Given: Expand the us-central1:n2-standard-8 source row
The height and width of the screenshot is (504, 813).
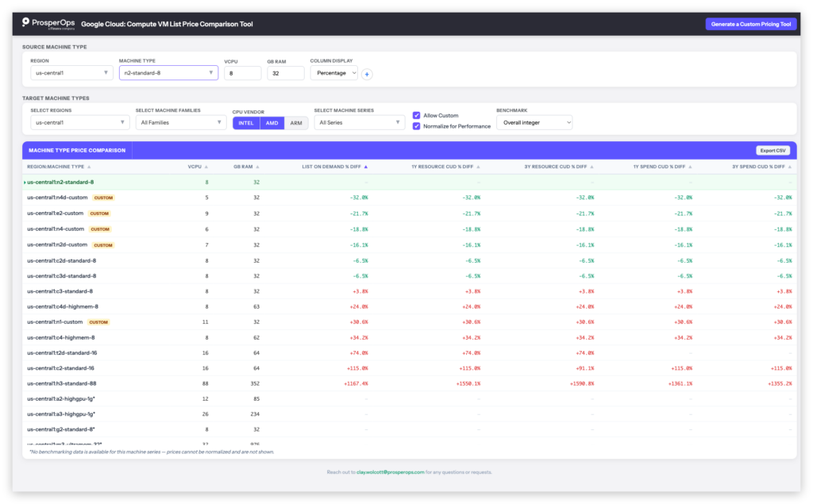Looking at the screenshot, I should [x=25, y=183].
